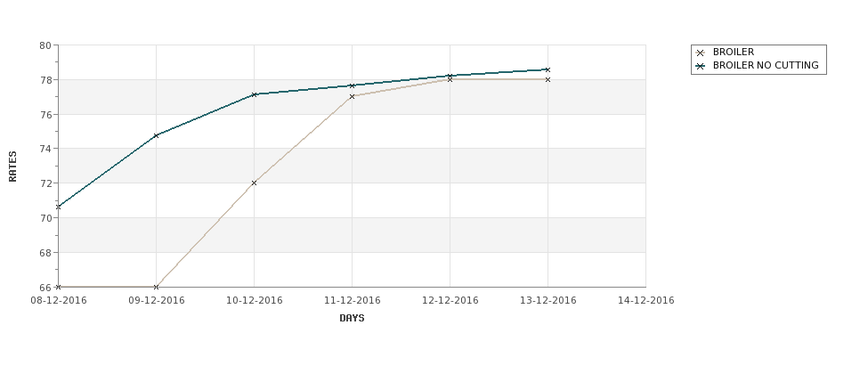
Task: Select the BROILER NO CUTTING legend label
Action: click(x=766, y=65)
